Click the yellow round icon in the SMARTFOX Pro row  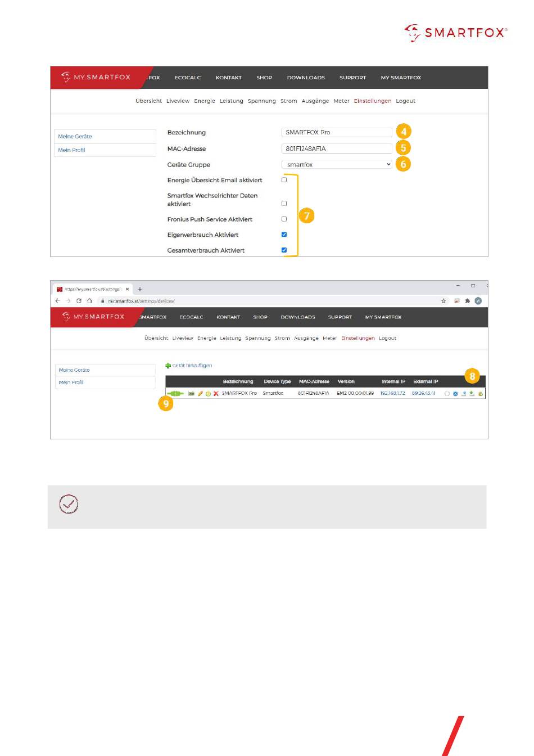pos(208,394)
